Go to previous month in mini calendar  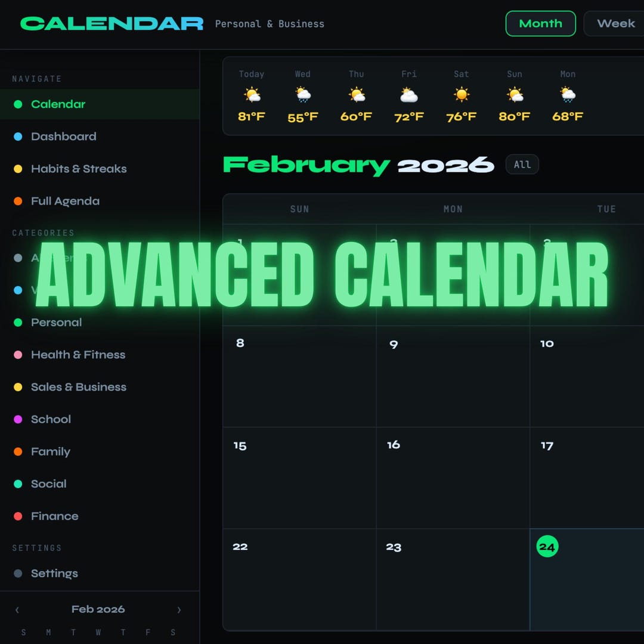(x=17, y=610)
